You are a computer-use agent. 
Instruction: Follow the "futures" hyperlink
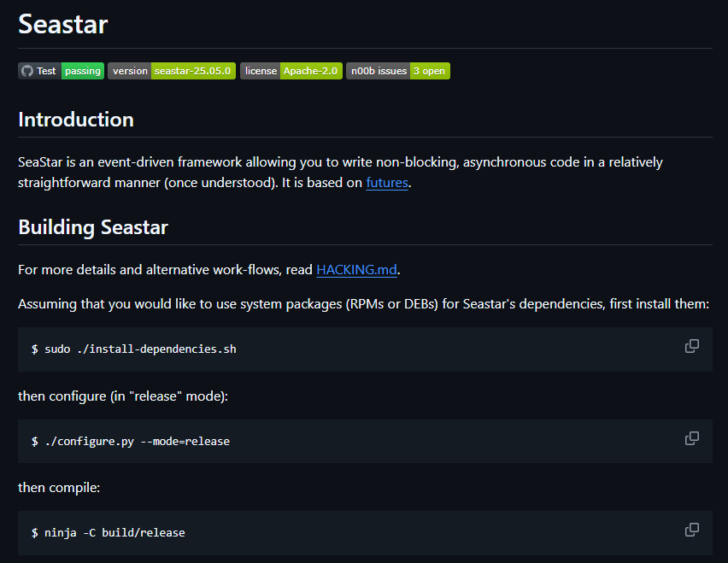point(387,183)
